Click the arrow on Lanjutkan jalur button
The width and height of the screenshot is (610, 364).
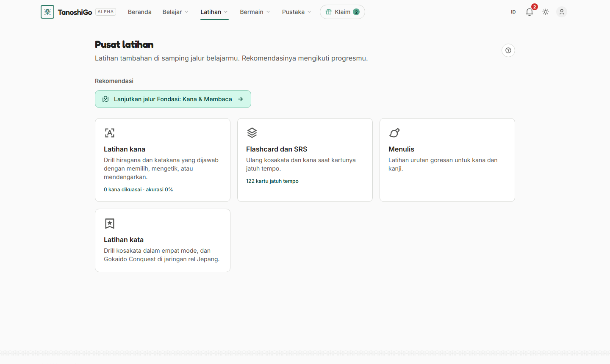pos(241,99)
